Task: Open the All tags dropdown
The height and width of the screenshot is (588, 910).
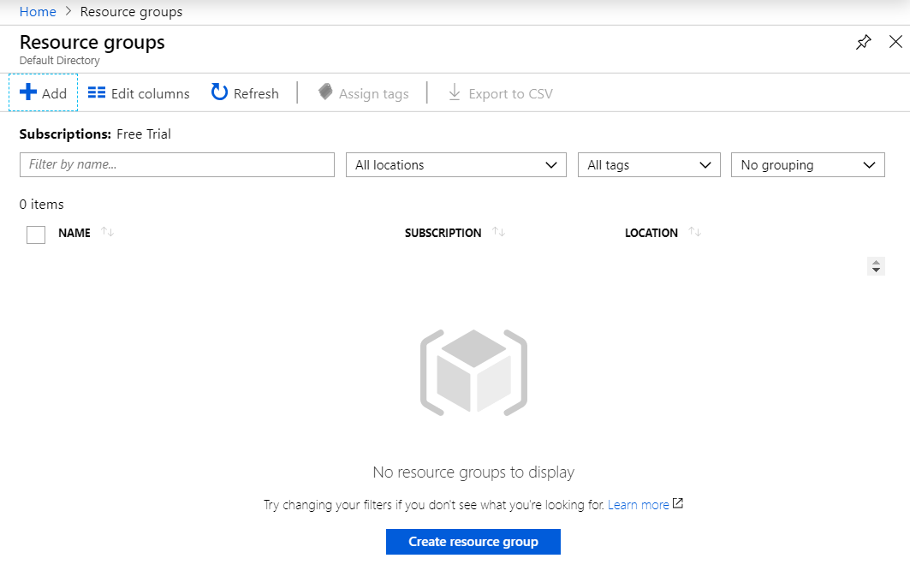Action: coord(649,165)
